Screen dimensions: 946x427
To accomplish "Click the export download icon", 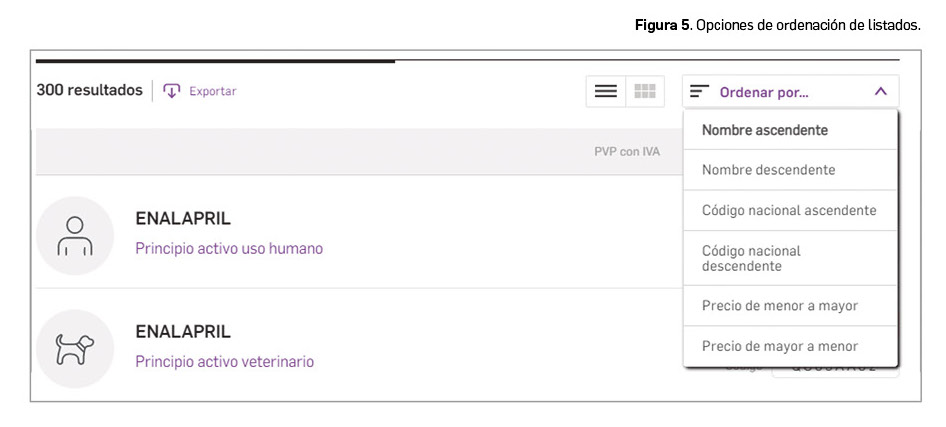I will coord(171,91).
